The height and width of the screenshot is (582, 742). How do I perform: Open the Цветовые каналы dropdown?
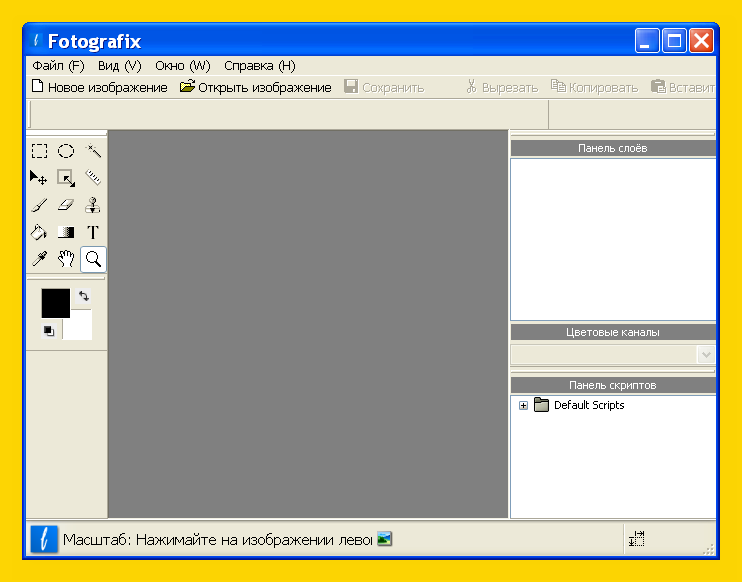point(706,354)
